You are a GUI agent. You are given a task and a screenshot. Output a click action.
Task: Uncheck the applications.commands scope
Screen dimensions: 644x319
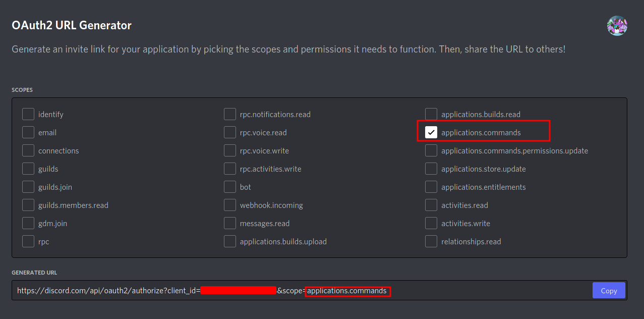pyautogui.click(x=431, y=132)
